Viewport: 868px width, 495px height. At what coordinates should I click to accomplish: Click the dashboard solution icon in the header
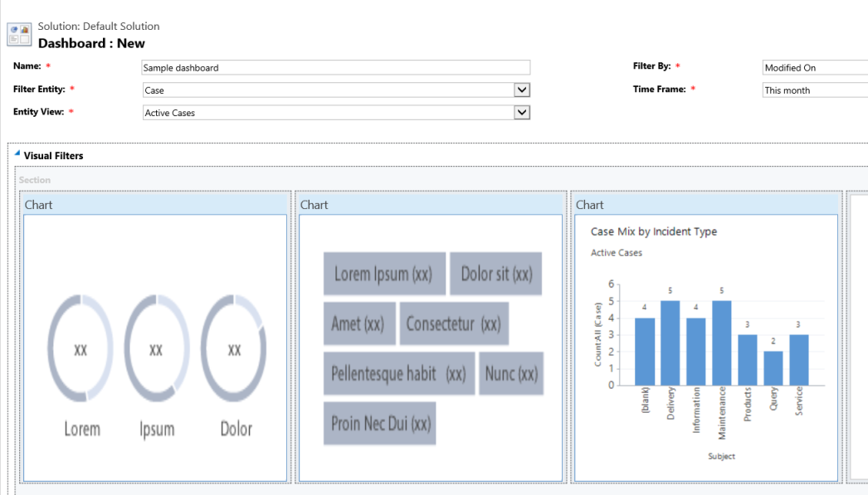[x=18, y=33]
